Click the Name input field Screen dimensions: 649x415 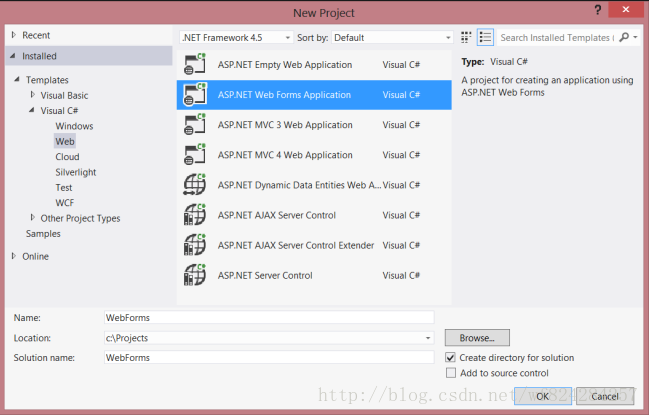[x=269, y=317]
